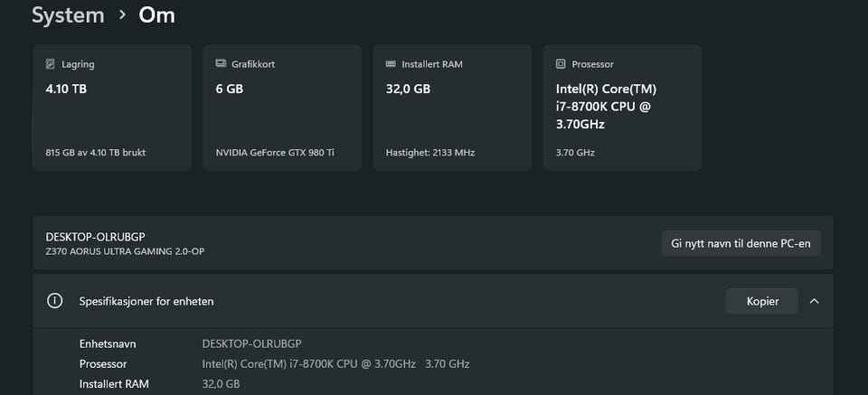Click the info icon beside Spesifikasjoner for enheten
The height and width of the screenshot is (395, 868).
click(x=55, y=301)
